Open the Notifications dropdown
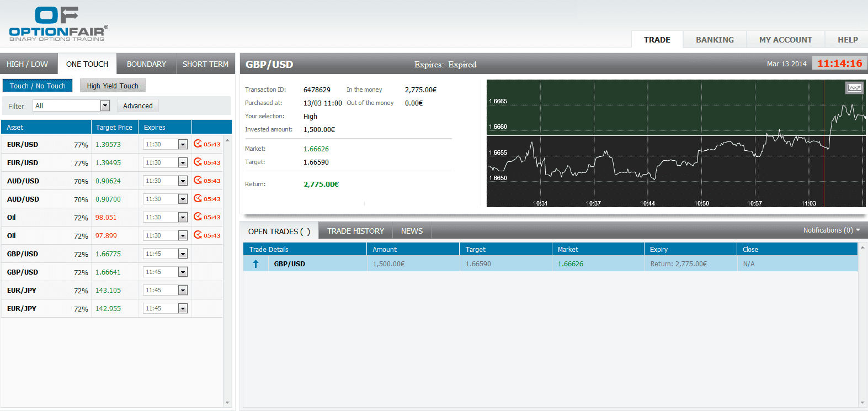The width and height of the screenshot is (868, 416). click(831, 230)
